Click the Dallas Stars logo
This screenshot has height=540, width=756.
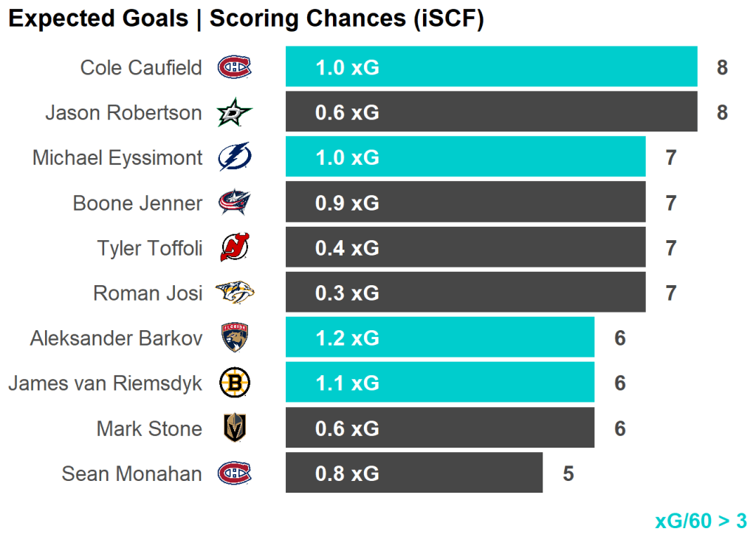(234, 113)
